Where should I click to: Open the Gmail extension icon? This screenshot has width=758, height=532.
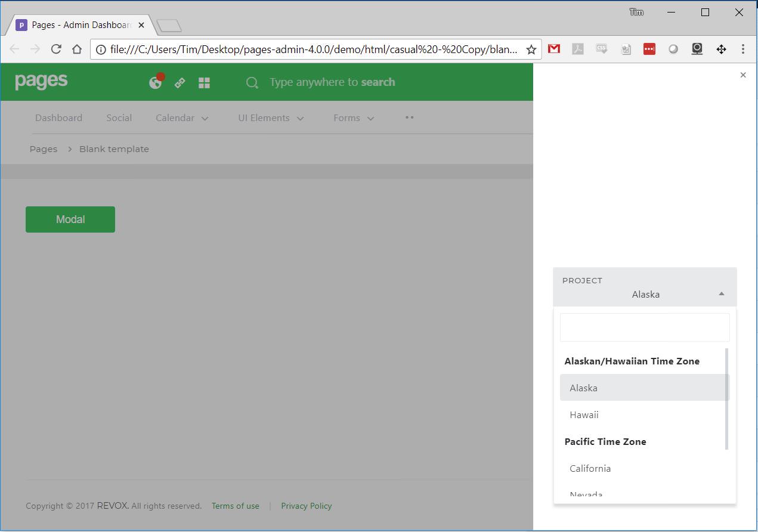(554, 50)
